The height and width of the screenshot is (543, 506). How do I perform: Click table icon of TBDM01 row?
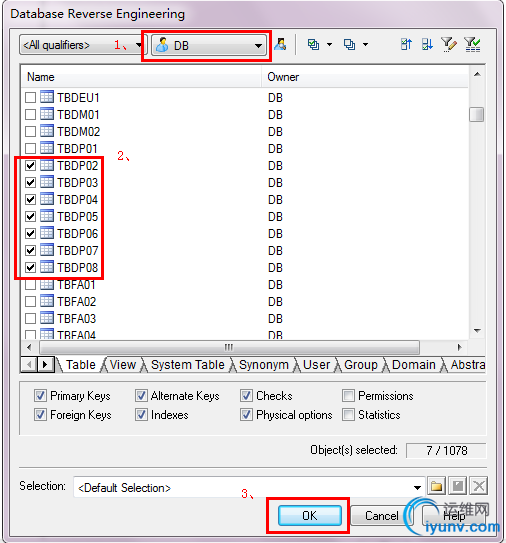(x=47, y=114)
